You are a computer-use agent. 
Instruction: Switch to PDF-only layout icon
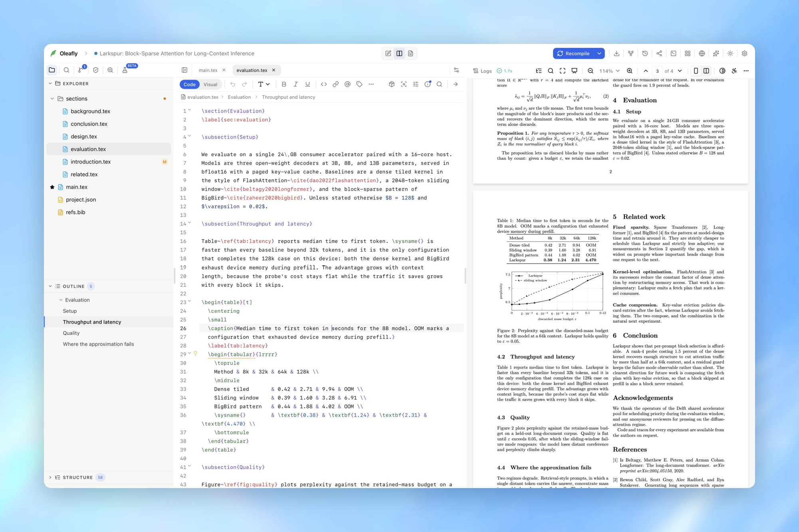pos(410,54)
